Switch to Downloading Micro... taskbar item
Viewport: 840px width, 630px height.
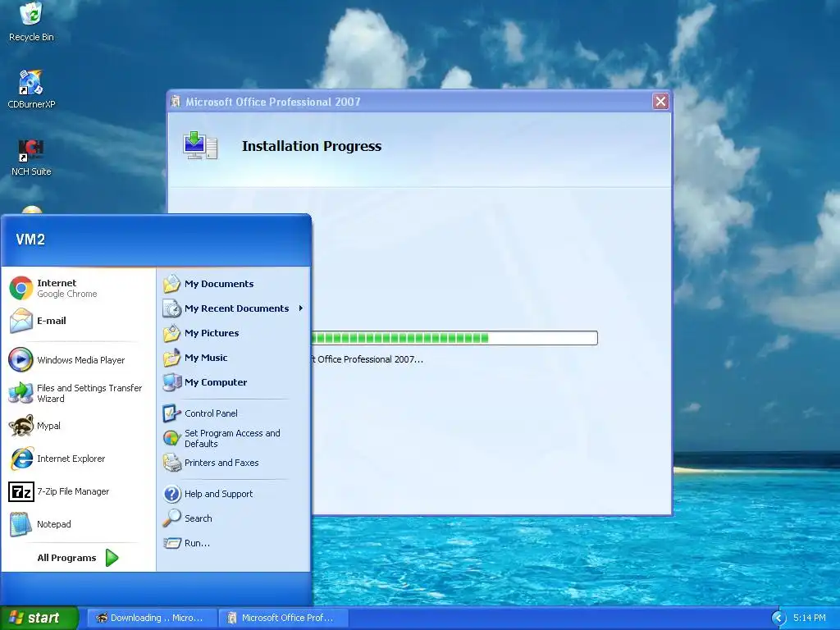click(151, 619)
